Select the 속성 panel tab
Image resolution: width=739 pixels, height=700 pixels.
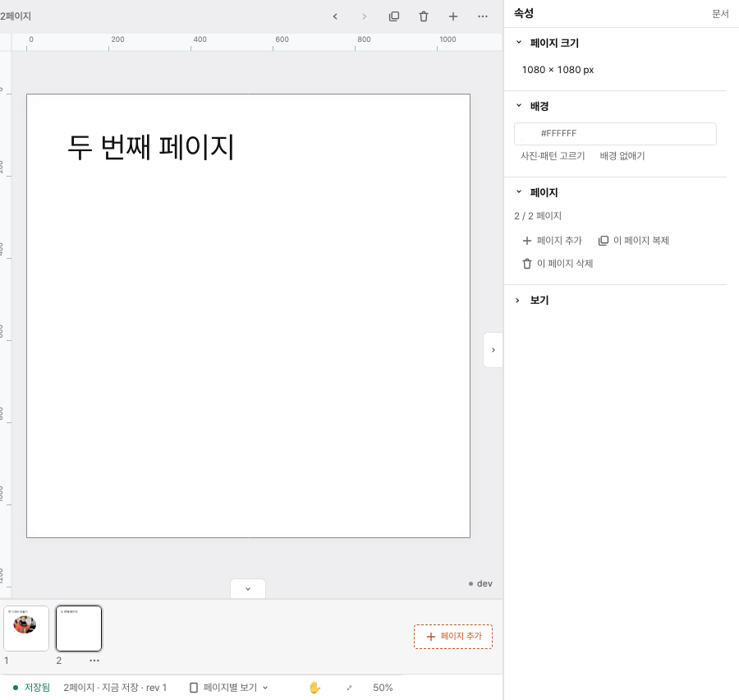click(524, 13)
